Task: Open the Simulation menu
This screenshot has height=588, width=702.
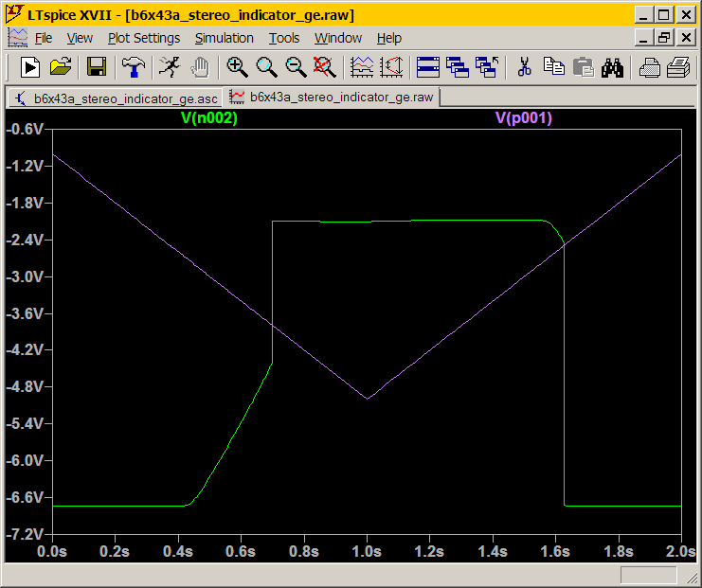Action: [225, 38]
